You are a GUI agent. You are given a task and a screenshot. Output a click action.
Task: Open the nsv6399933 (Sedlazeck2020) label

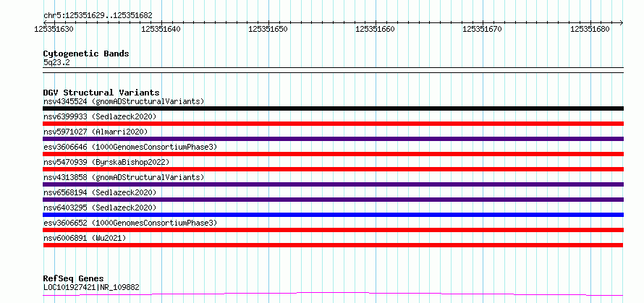click(100, 116)
